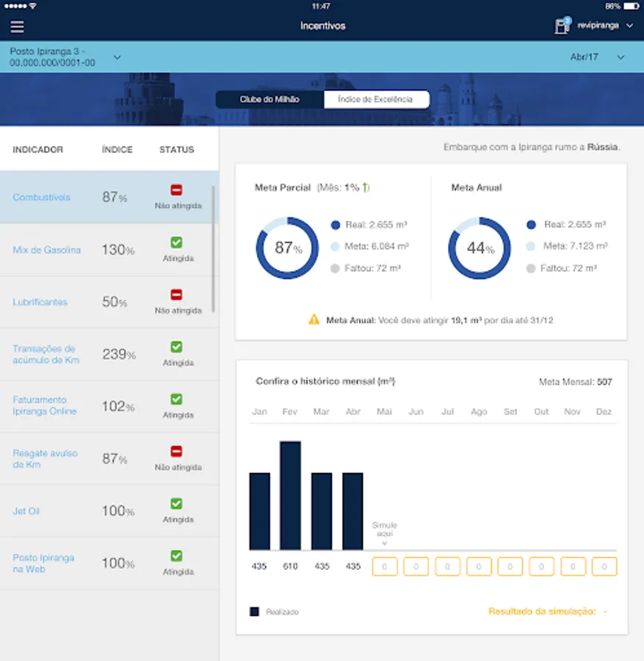Viewport: 644px width, 661px height.
Task: Click red Não atingida icon for Combustíveis
Action: 176,189
